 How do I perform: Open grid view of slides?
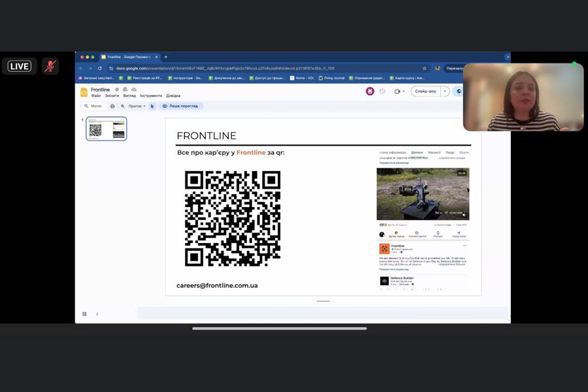tap(84, 314)
